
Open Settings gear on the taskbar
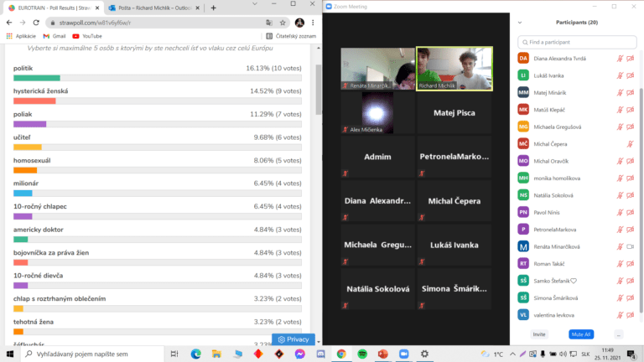[424, 354]
